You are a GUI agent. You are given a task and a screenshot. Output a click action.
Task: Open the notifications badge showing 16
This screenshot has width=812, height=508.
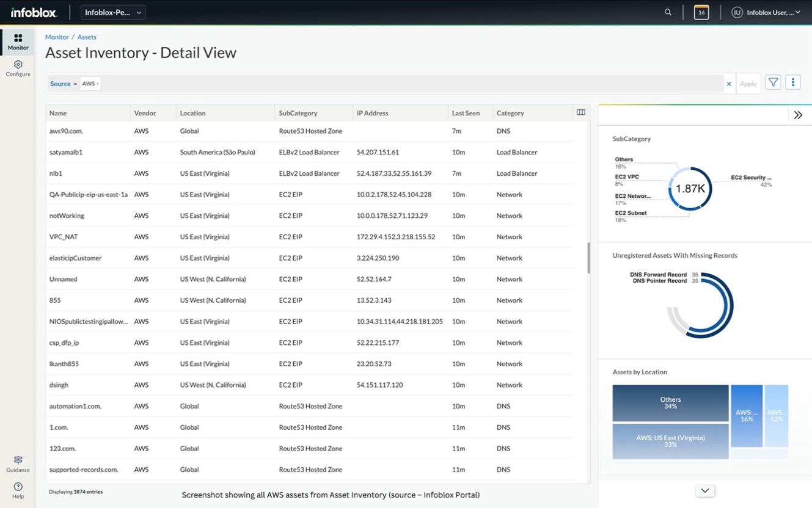pyautogui.click(x=701, y=12)
